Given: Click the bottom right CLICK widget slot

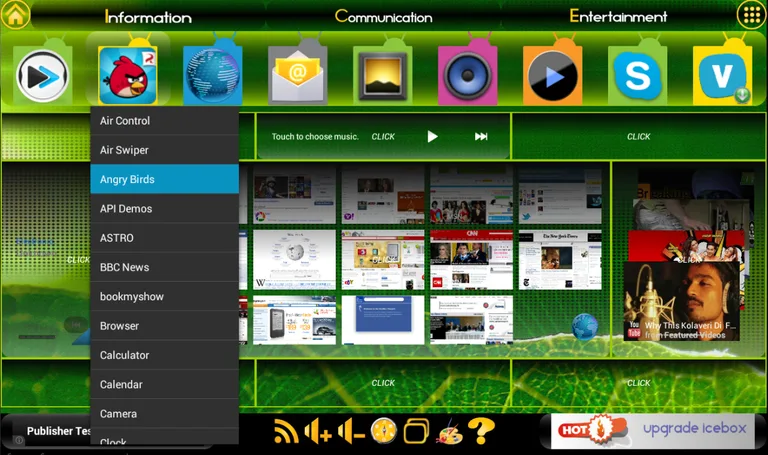Looking at the screenshot, I should pyautogui.click(x=638, y=383).
